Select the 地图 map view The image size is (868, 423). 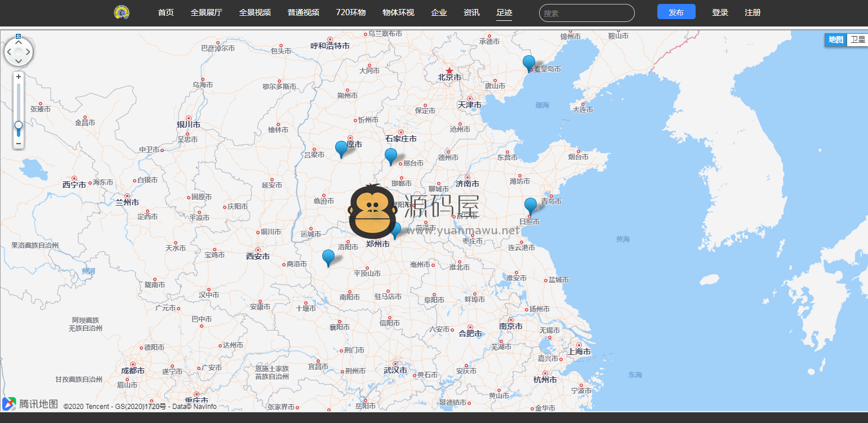[x=836, y=39]
